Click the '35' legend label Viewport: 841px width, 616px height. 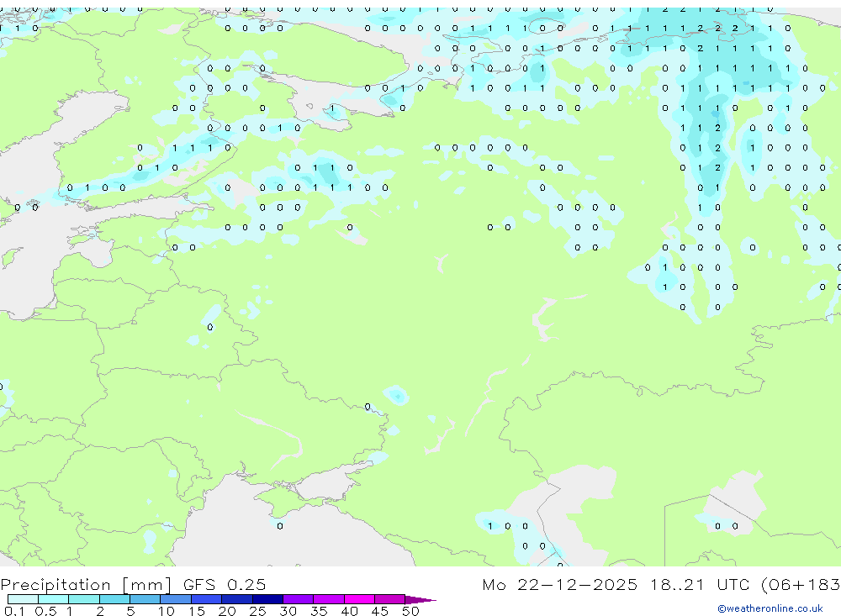point(319,611)
